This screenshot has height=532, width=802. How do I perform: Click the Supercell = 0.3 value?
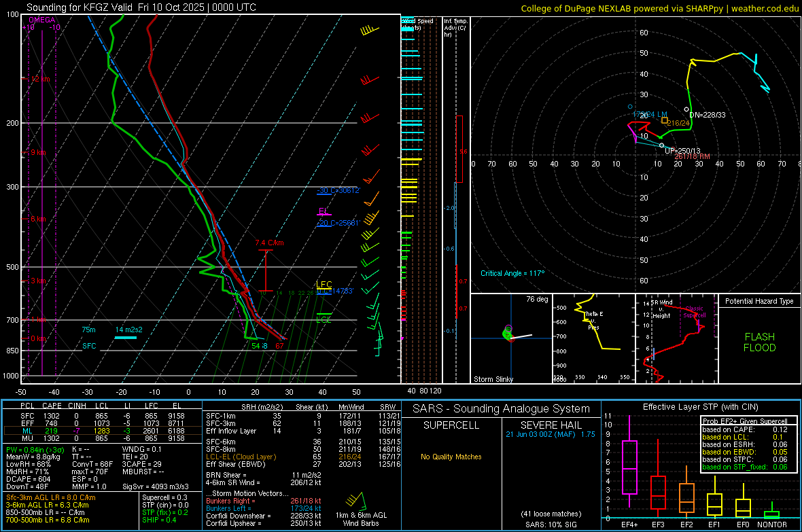(x=164, y=497)
